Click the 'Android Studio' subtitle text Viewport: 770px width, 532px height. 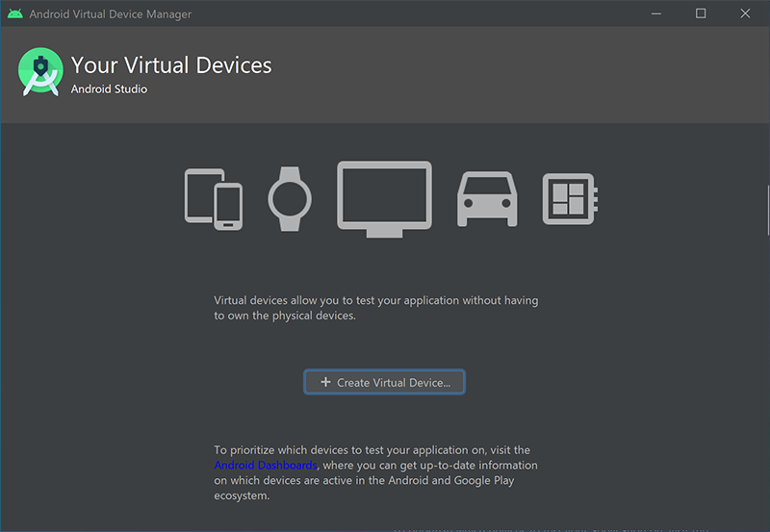coord(109,89)
